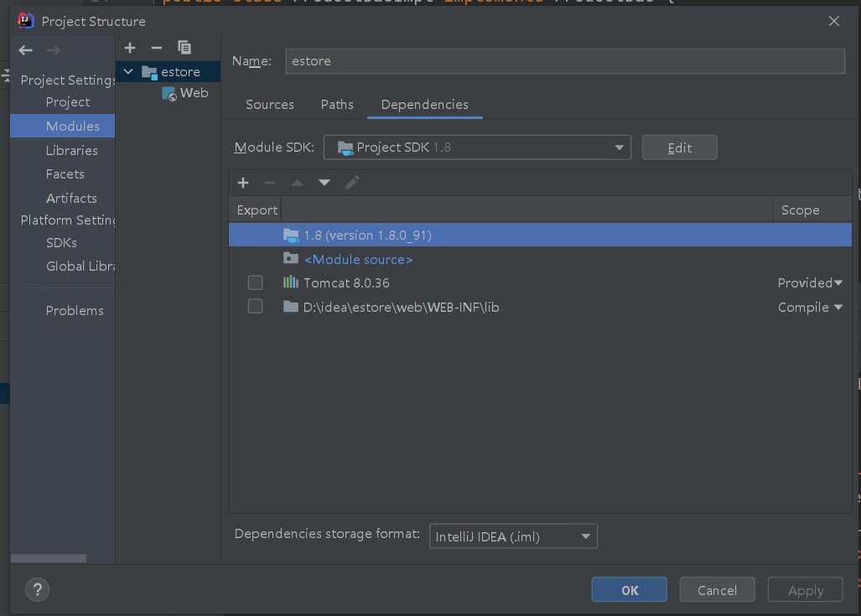Select the Web facet under estore
Screen dimensions: 861x616
coord(185,93)
